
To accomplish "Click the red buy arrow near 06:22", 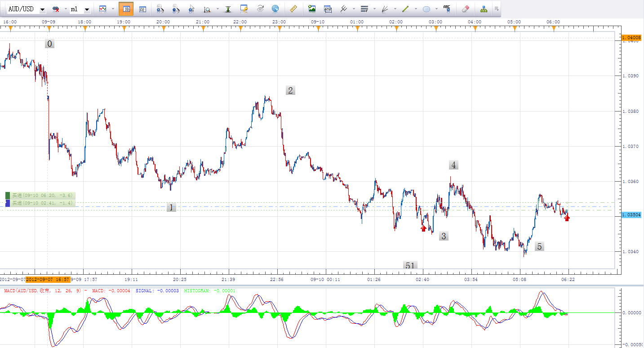I will (x=567, y=218).
